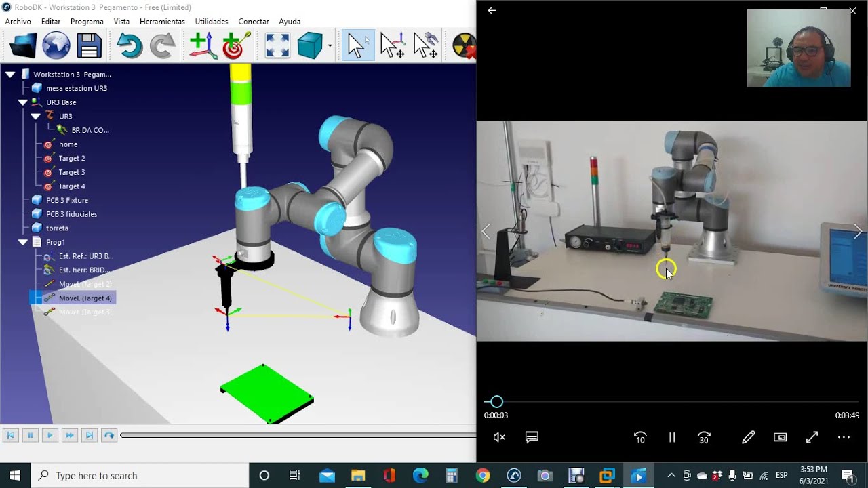Pause the video playback
This screenshot has width=868, height=488.
tap(672, 437)
